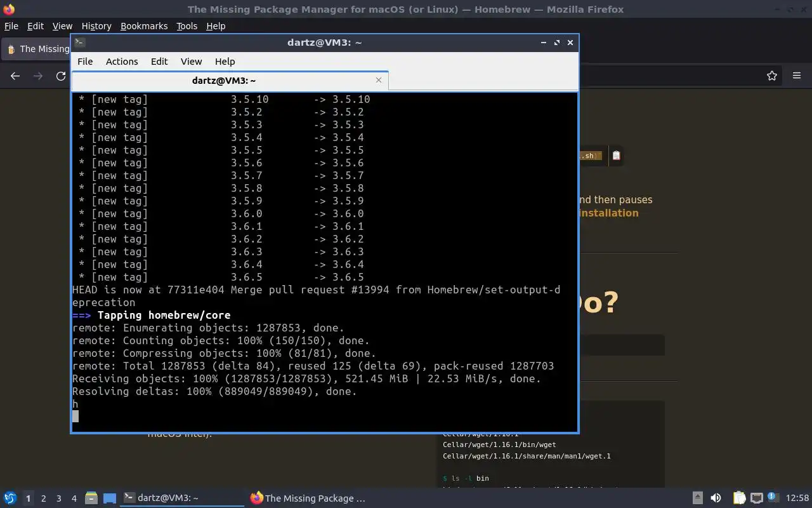Open Firefox's View menu
This screenshot has width=812, height=508.
point(62,26)
